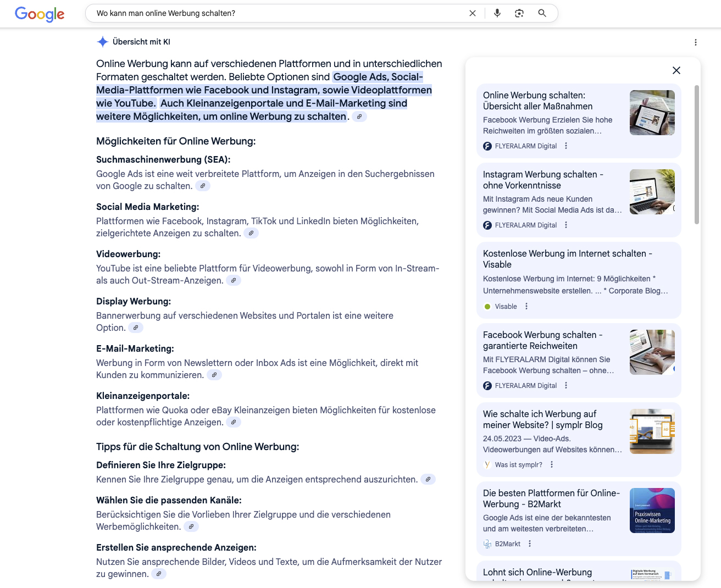
Task: Click the 'B2Markt' source name
Action: [x=508, y=544]
